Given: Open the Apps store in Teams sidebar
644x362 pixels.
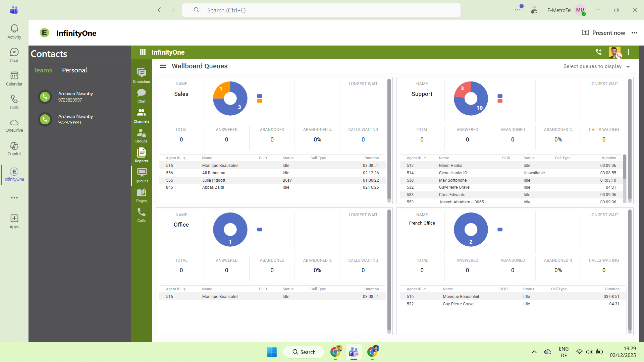Looking at the screenshot, I should point(14,222).
